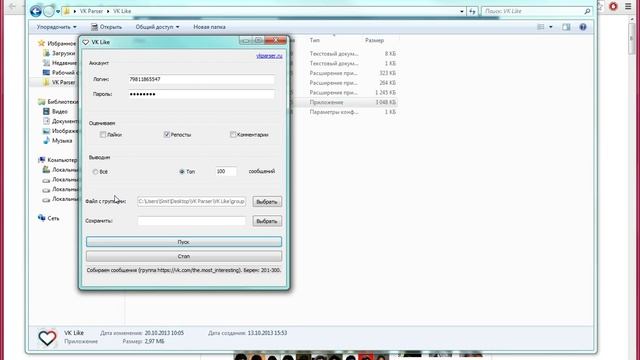
Task: Open the browser hamburger menu icon
Action: pos(629,7)
